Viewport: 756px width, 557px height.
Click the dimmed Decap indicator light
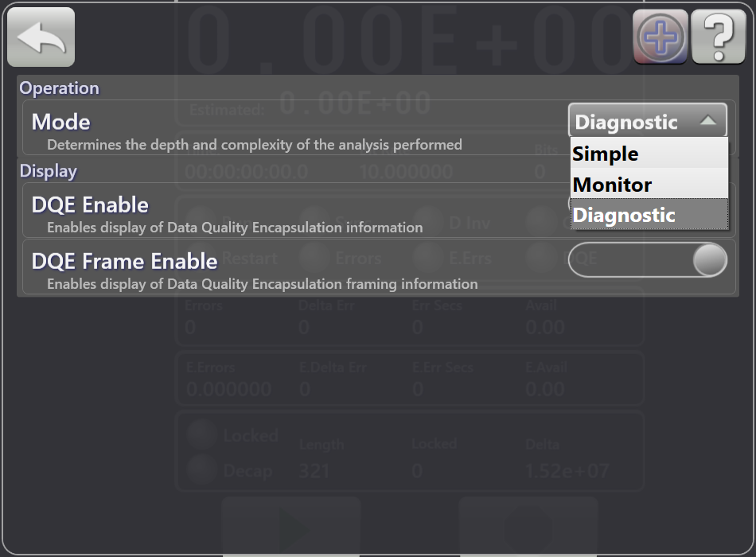pos(201,470)
